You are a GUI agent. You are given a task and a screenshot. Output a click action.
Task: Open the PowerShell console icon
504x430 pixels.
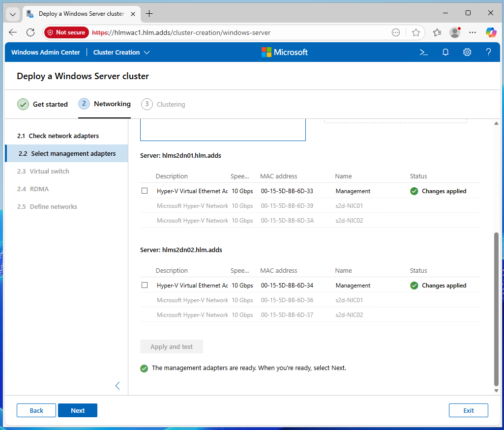click(x=423, y=52)
